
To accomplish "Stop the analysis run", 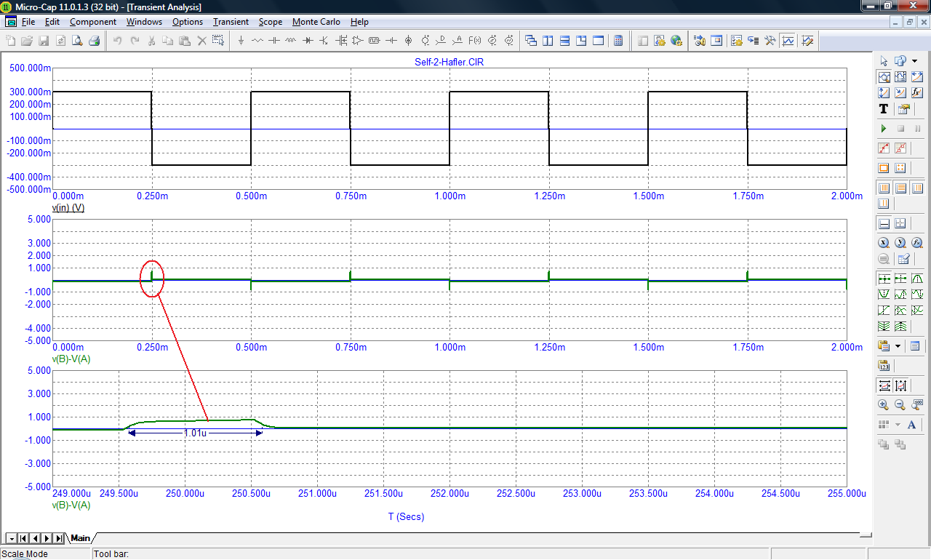I will (x=900, y=129).
